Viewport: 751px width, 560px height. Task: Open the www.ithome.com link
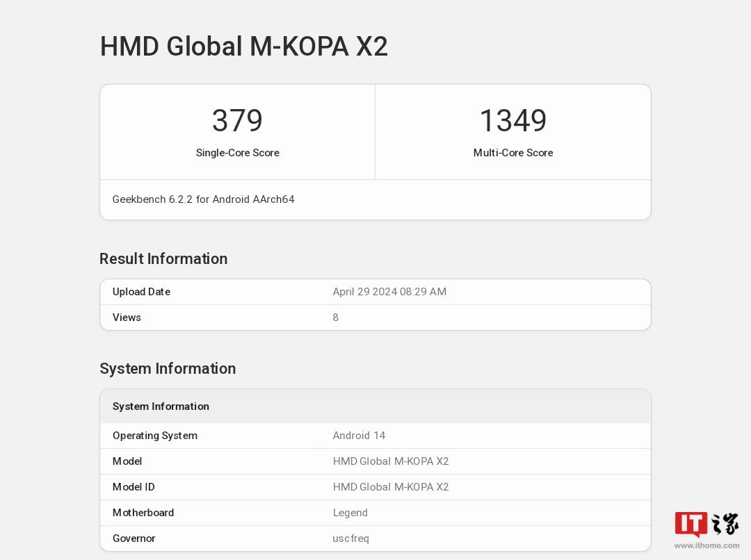click(x=707, y=546)
